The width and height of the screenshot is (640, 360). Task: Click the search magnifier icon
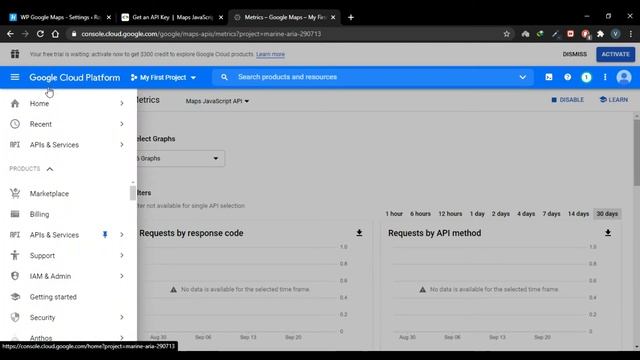[224, 77]
